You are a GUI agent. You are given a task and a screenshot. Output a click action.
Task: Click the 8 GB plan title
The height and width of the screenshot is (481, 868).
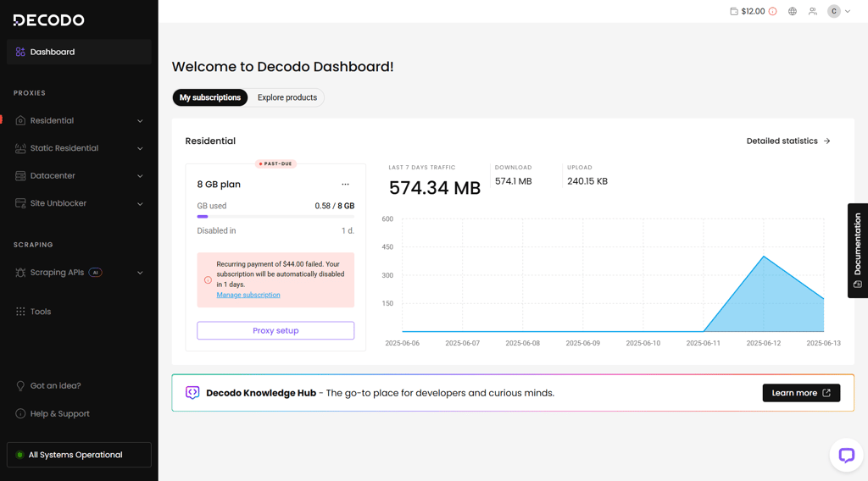219,184
